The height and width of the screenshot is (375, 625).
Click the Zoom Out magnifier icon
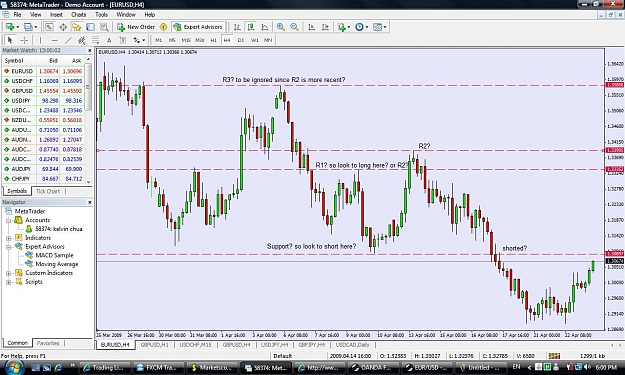tap(294, 27)
